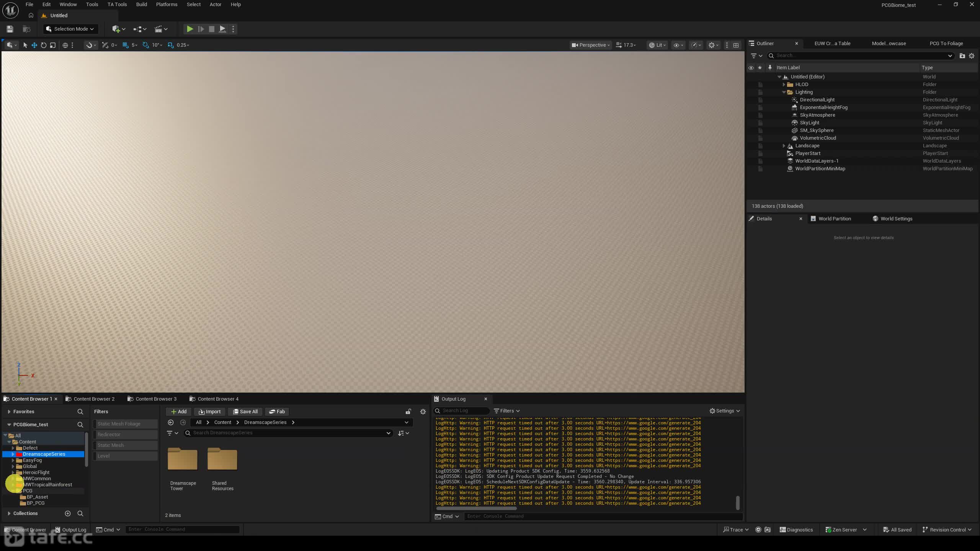Click the green Play in editor button
Screen dimensions: 980x551
click(x=189, y=29)
